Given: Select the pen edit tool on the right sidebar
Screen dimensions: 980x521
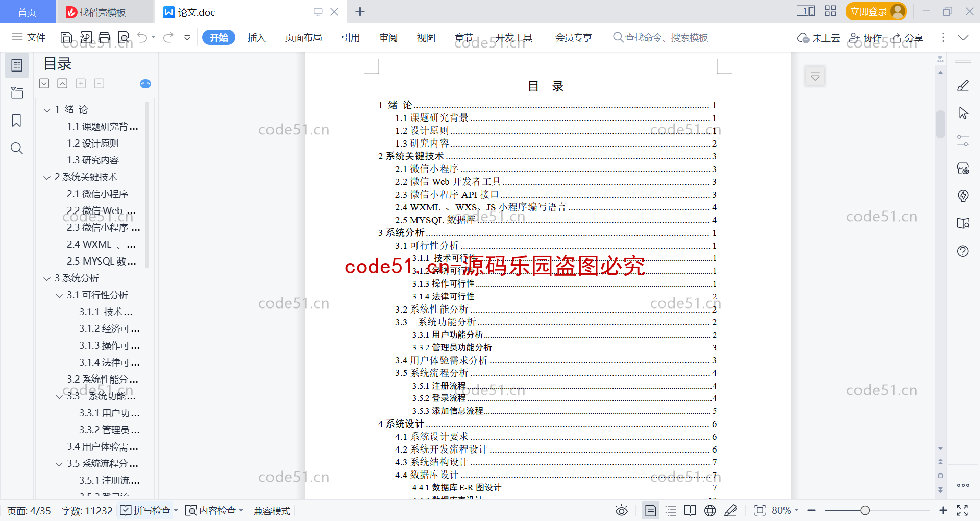Looking at the screenshot, I should (963, 85).
